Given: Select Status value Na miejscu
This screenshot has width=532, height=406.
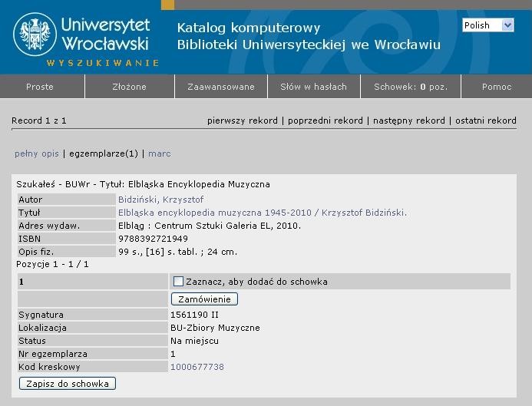Looking at the screenshot, I should [x=194, y=341].
